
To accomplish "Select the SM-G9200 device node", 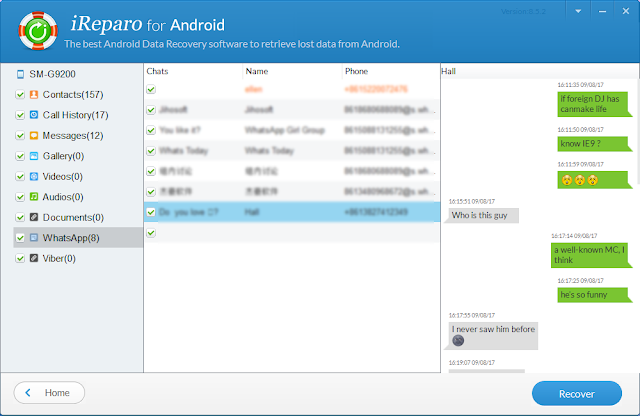I will (x=52, y=74).
